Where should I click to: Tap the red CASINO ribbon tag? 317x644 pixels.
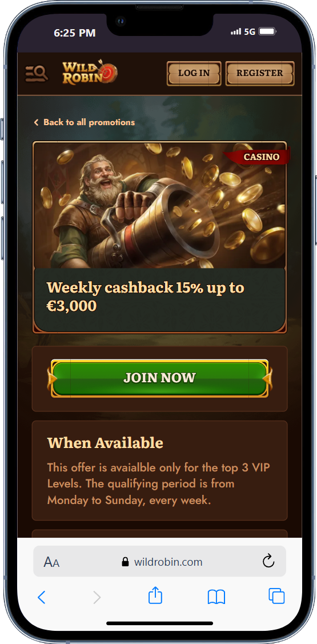tap(258, 157)
